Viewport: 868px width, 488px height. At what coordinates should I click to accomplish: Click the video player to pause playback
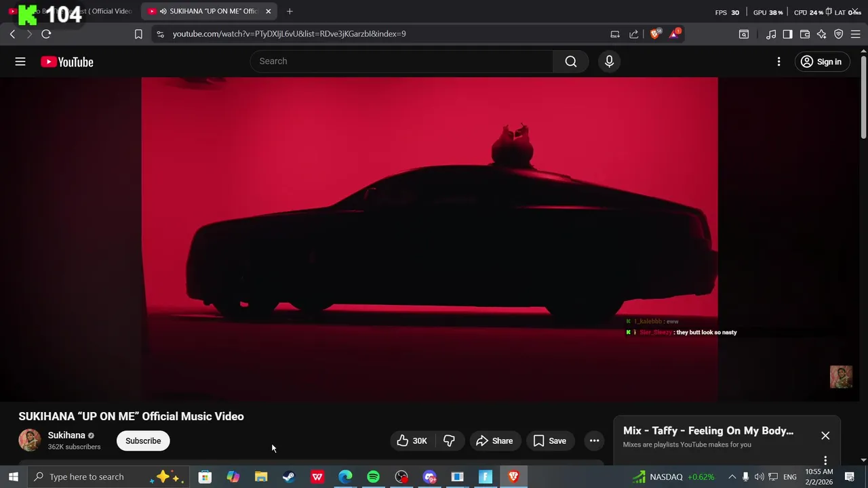429,239
